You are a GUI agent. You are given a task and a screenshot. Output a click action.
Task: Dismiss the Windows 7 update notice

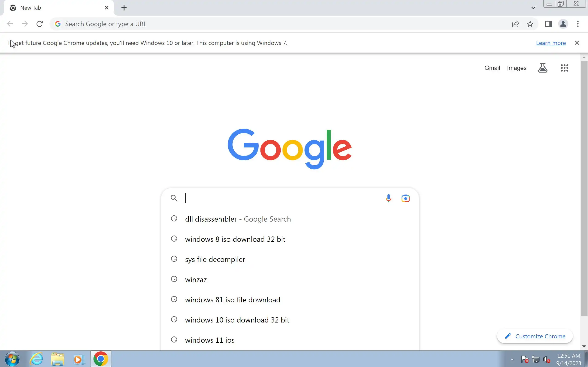tap(577, 43)
